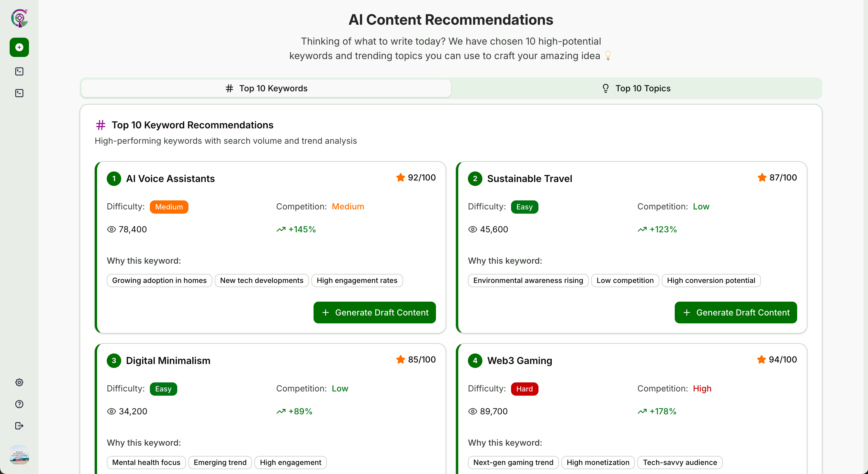Click the logout icon in sidebar
The width and height of the screenshot is (868, 474).
point(19,426)
